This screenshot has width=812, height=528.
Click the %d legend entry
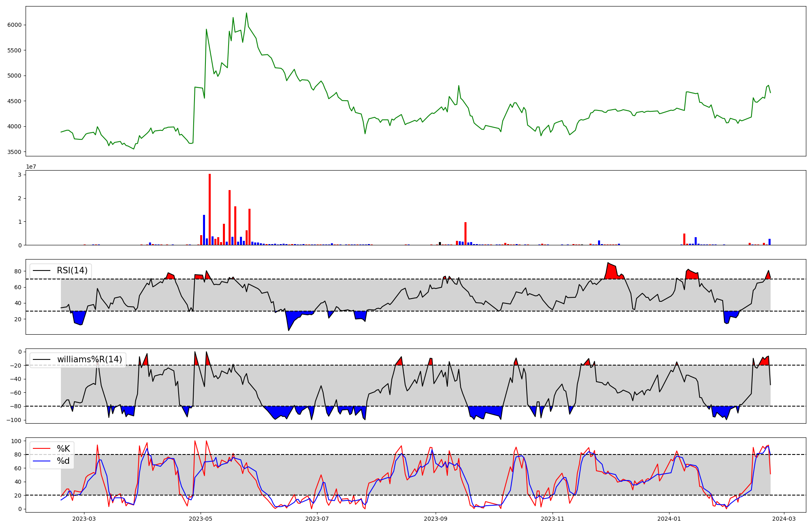(x=63, y=461)
